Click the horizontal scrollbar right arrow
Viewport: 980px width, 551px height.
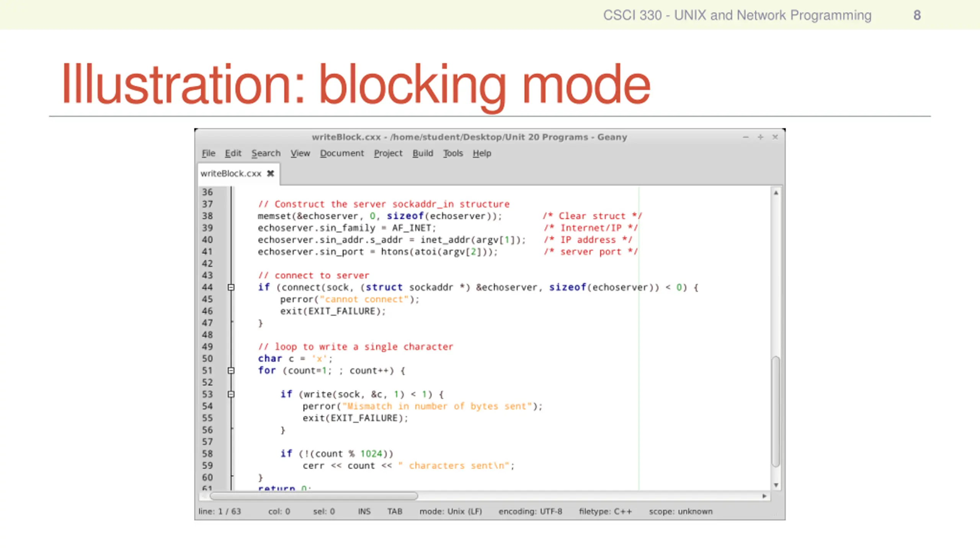click(764, 496)
